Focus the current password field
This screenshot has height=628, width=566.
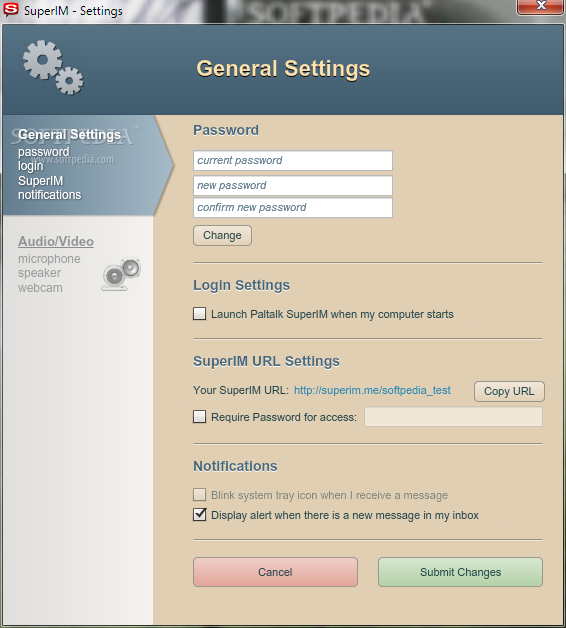coord(293,161)
